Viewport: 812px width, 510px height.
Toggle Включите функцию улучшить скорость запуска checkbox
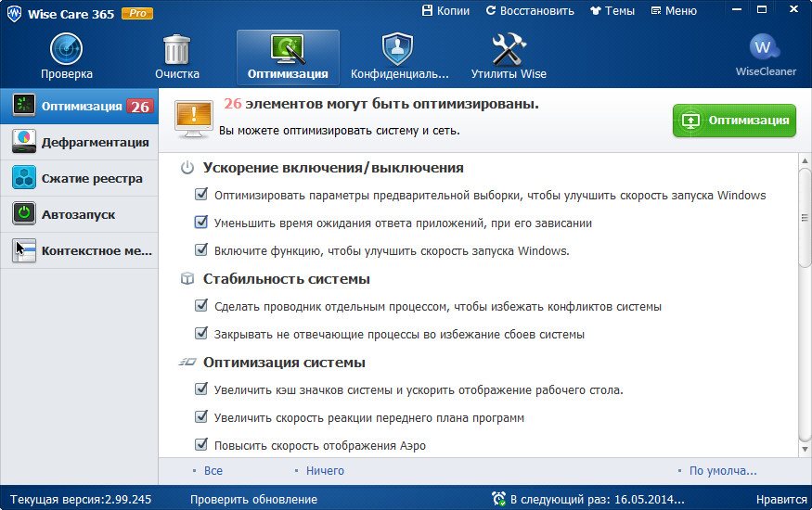point(201,250)
